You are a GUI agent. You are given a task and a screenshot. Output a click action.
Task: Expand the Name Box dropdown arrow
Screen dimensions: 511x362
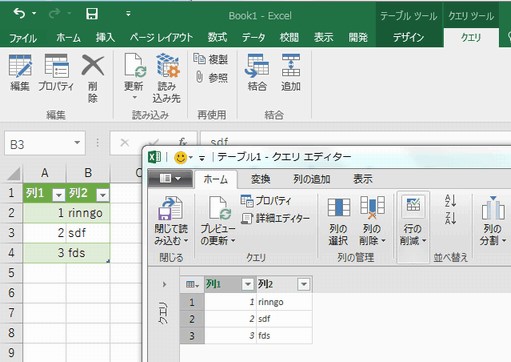(x=77, y=143)
